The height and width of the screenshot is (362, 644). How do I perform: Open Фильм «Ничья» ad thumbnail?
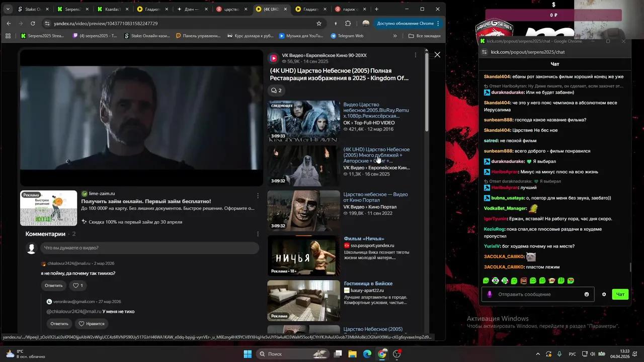[303, 256]
